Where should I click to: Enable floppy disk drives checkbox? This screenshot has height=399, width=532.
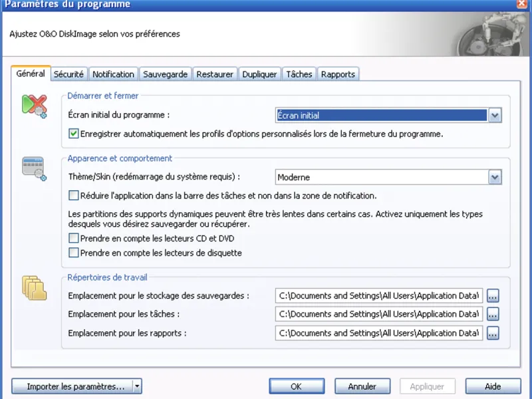tap(73, 253)
